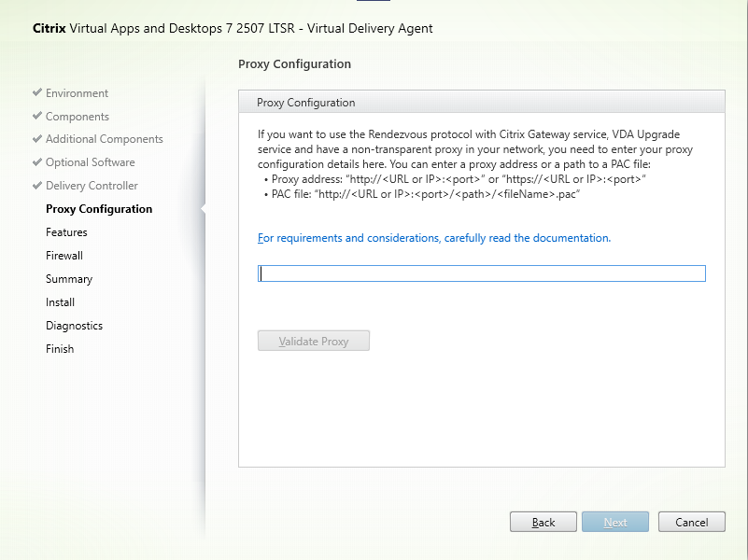Select the Summary step in sidebar
The width and height of the screenshot is (748, 560).
coord(68,278)
